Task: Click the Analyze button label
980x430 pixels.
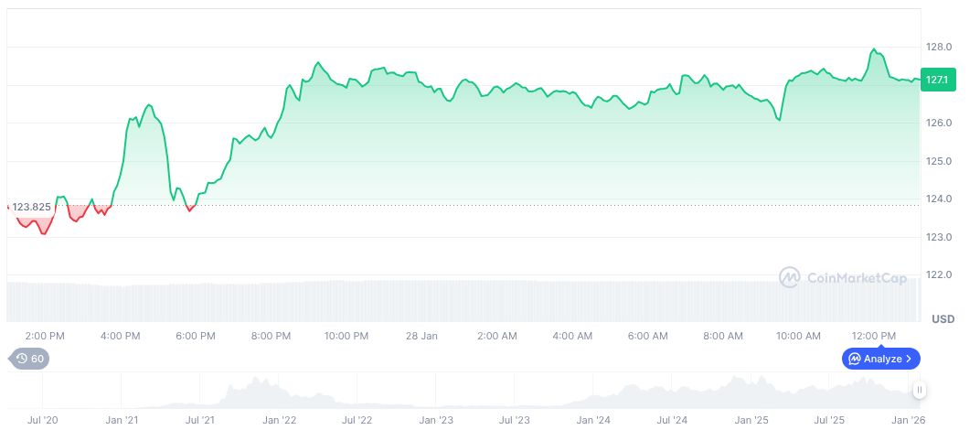Action: click(882, 359)
